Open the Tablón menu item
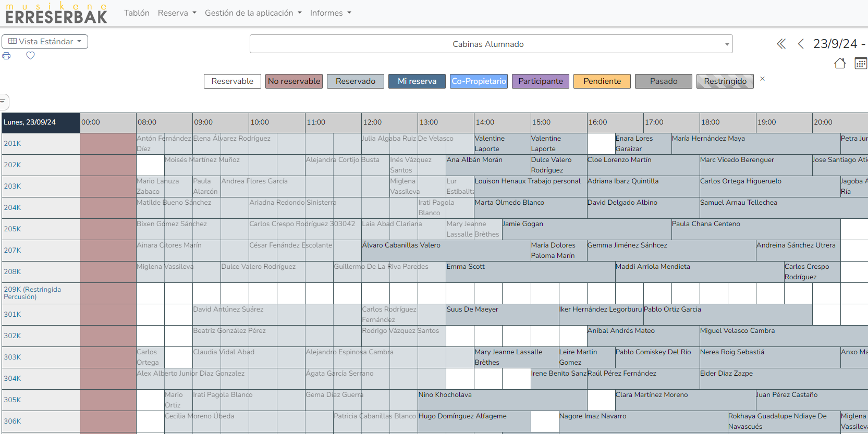 (x=137, y=13)
